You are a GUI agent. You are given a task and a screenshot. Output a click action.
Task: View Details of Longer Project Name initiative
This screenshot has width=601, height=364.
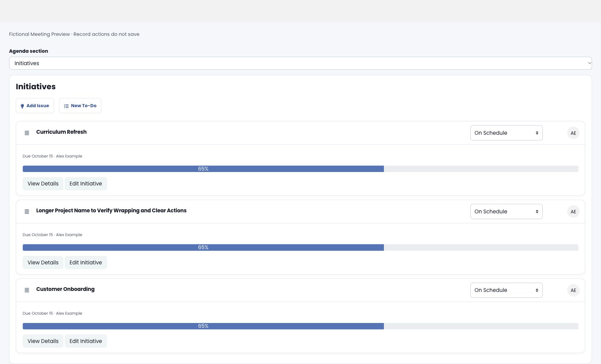[43, 262]
